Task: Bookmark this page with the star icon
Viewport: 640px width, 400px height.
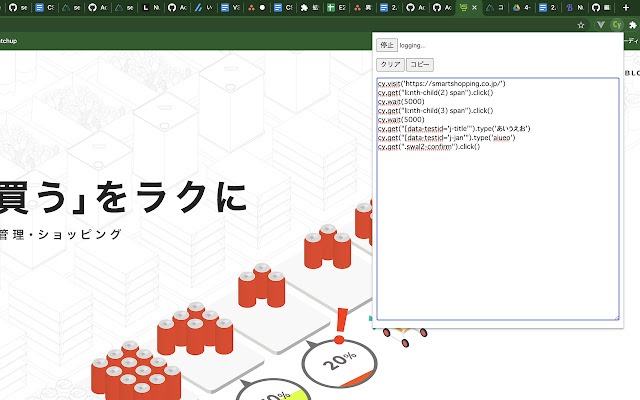Action: 581,25
